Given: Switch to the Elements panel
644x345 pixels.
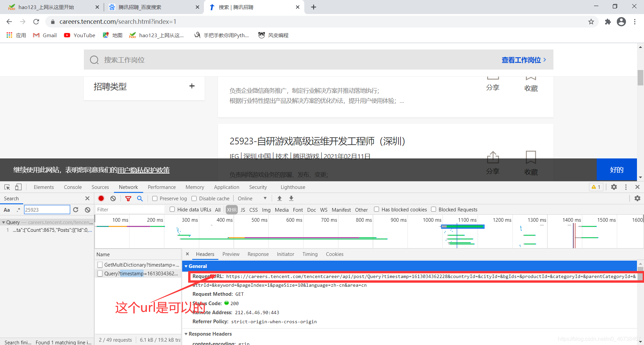Looking at the screenshot, I should point(44,187).
